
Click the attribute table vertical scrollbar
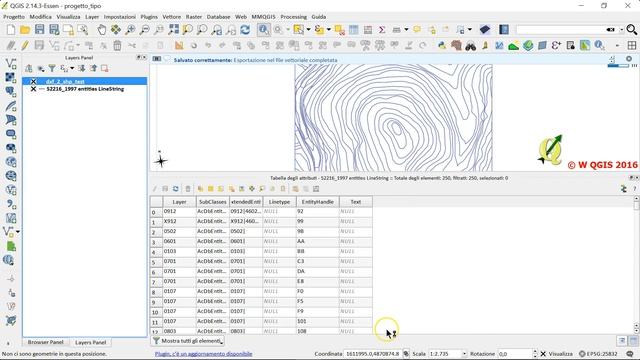[x=636, y=264]
